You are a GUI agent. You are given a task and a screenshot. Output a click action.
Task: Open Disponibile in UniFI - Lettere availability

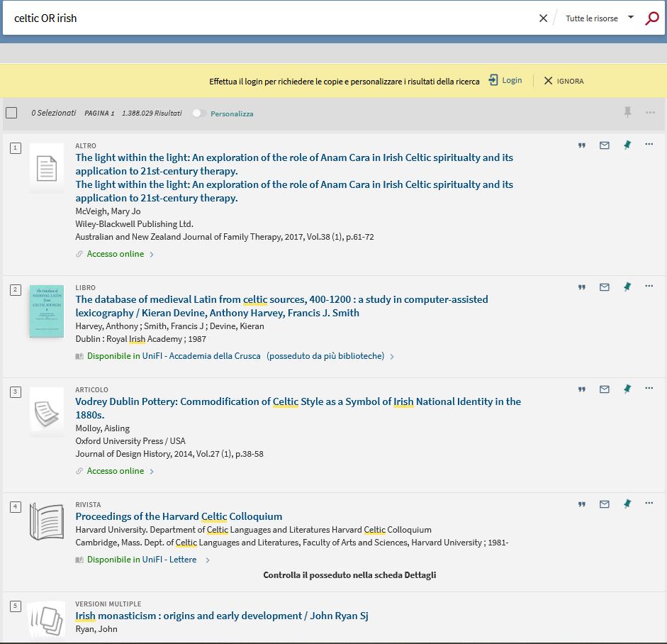[x=142, y=560]
